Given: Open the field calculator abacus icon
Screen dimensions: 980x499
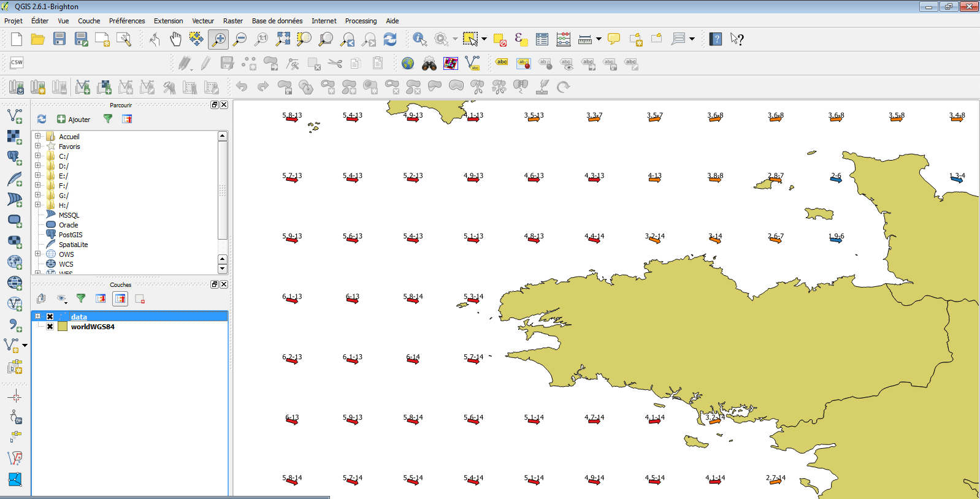Looking at the screenshot, I should coord(564,39).
